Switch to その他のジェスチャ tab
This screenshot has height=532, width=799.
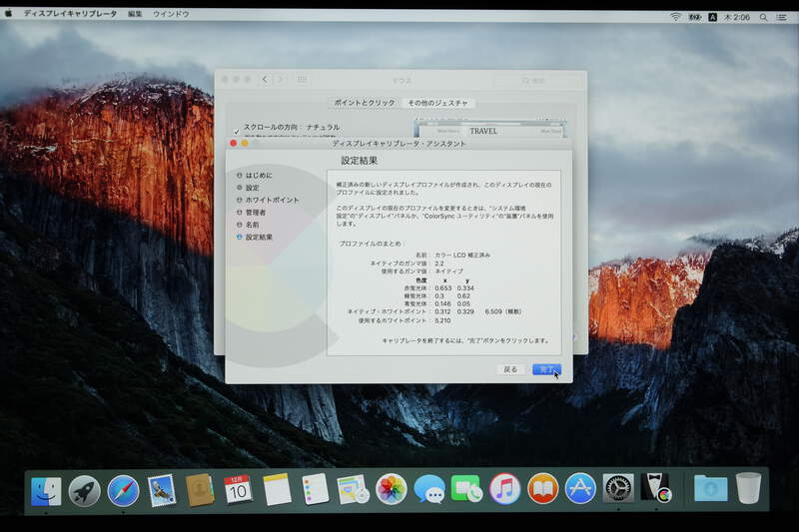(x=437, y=103)
